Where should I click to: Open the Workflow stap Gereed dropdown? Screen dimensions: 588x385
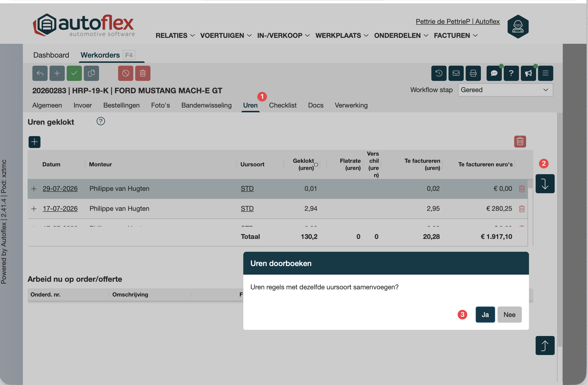click(x=505, y=90)
